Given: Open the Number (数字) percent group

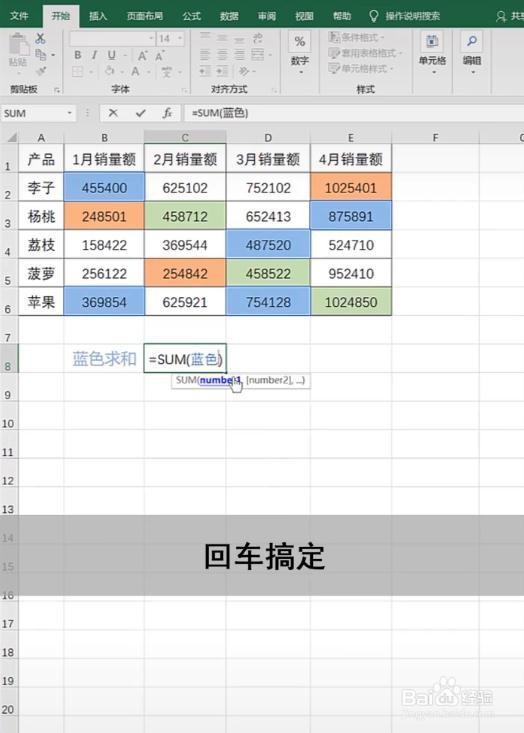Looking at the screenshot, I should (300, 53).
